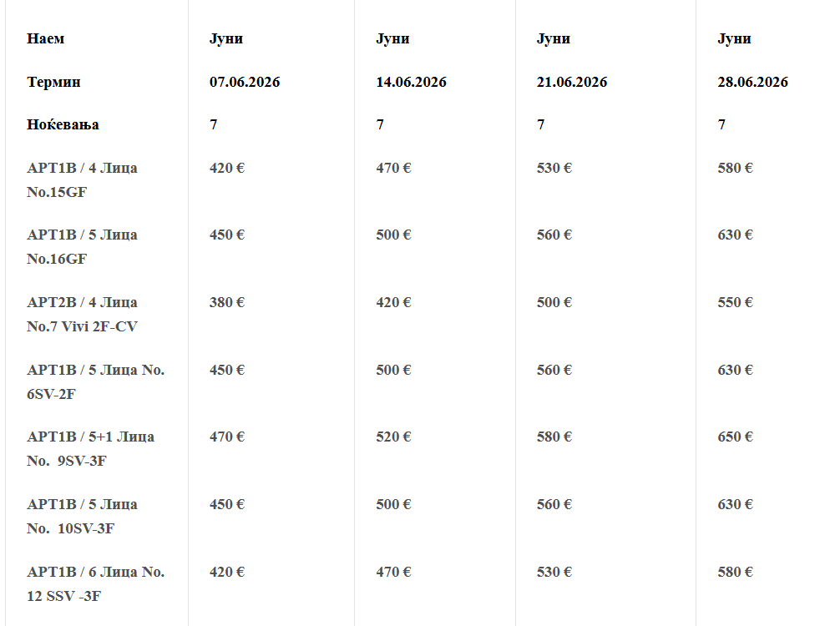The image size is (840, 626).
Task: Click the 650 € price cell
Action: (736, 437)
